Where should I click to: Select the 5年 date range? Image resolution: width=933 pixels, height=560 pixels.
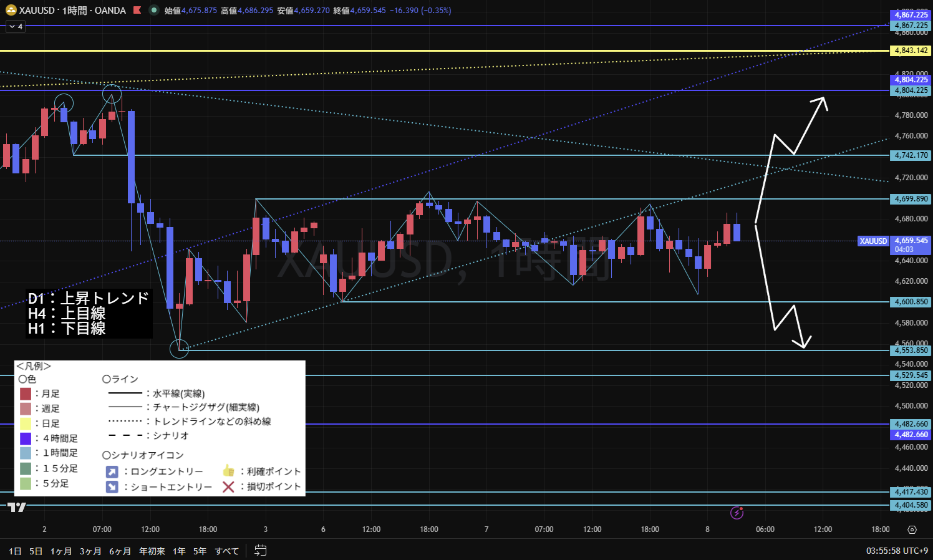pos(200,551)
